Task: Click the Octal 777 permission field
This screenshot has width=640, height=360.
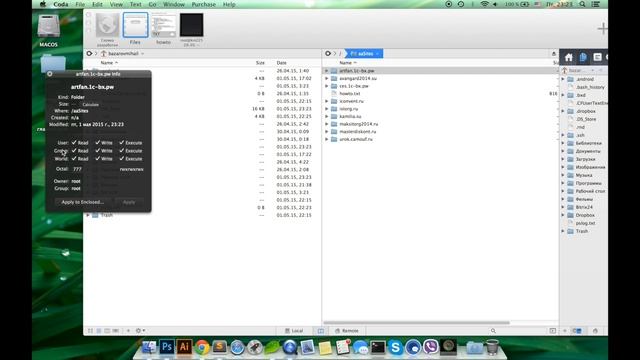Action: 77,169
